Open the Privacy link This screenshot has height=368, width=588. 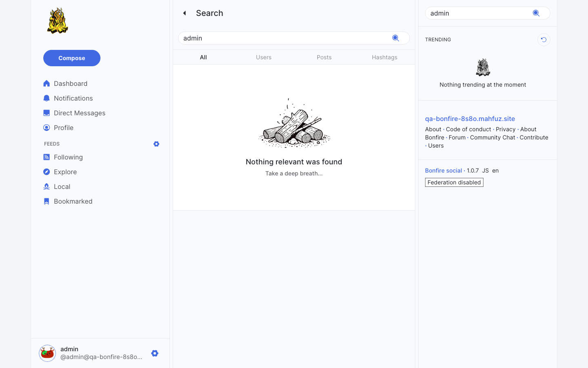(506, 129)
